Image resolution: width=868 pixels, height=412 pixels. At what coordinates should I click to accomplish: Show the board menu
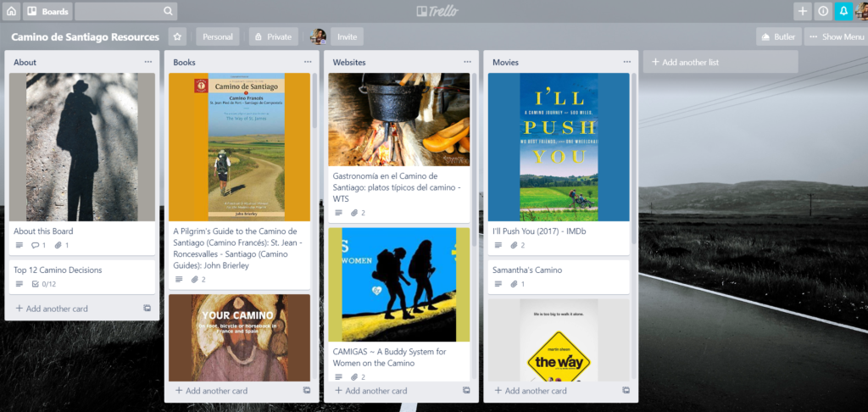pos(836,37)
